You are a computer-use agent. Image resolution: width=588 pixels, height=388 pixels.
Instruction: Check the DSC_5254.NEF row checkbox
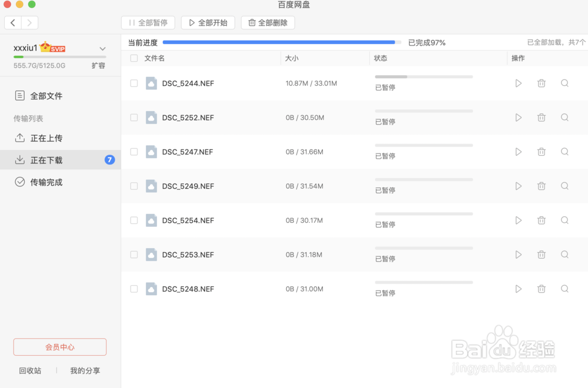134,220
